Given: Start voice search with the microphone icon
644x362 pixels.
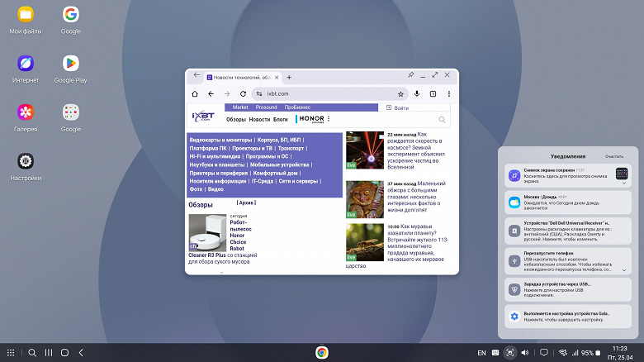Looking at the screenshot, I should click(x=417, y=93).
